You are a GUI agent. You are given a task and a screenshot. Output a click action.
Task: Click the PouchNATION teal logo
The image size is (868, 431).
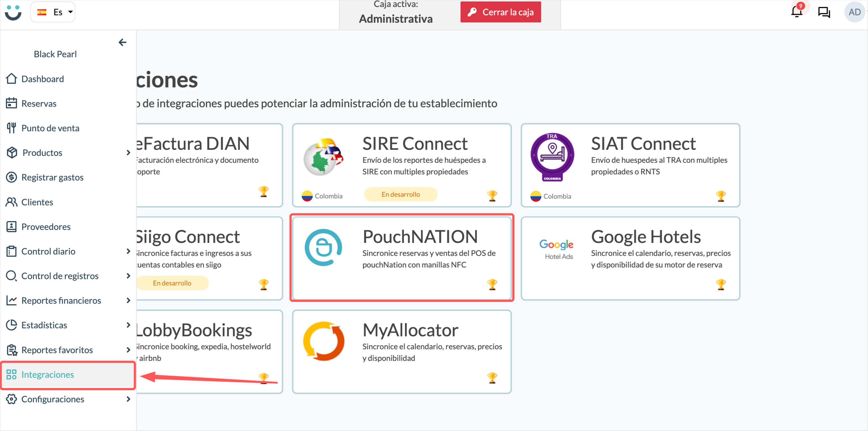(x=323, y=247)
